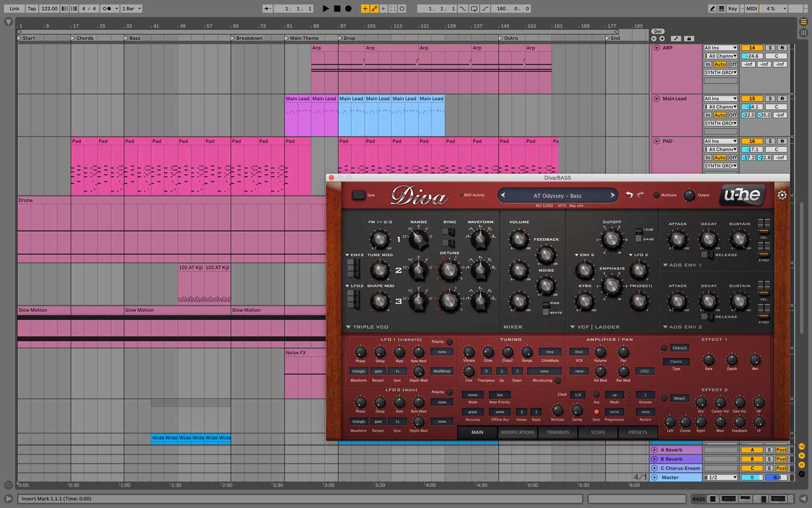
Task: Click the Diva Save button
Action: (359, 195)
